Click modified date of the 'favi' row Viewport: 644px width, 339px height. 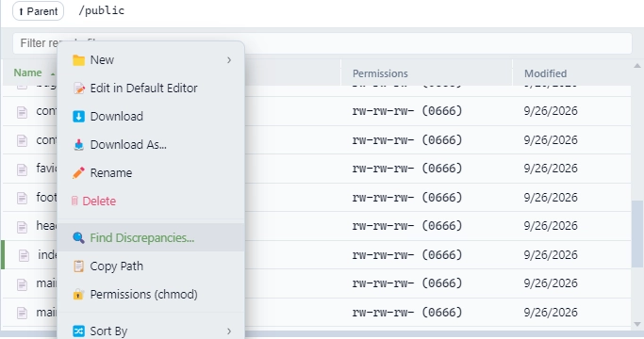pos(551,169)
